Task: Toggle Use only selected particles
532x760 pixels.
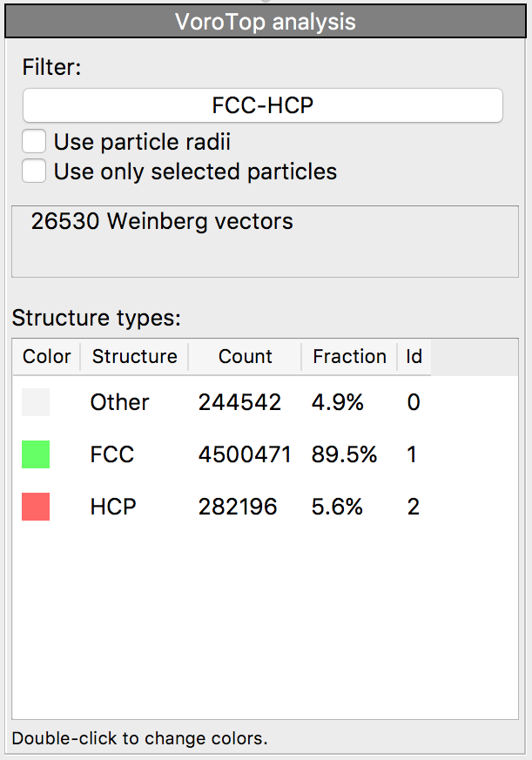Action: tap(35, 172)
